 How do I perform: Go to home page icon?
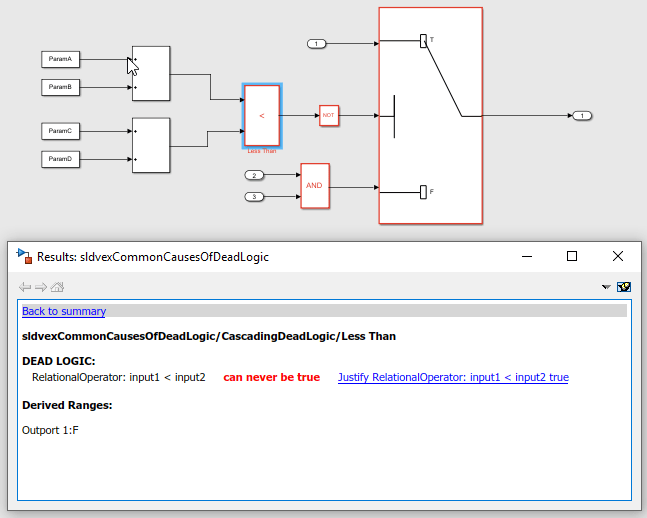[x=57, y=286]
